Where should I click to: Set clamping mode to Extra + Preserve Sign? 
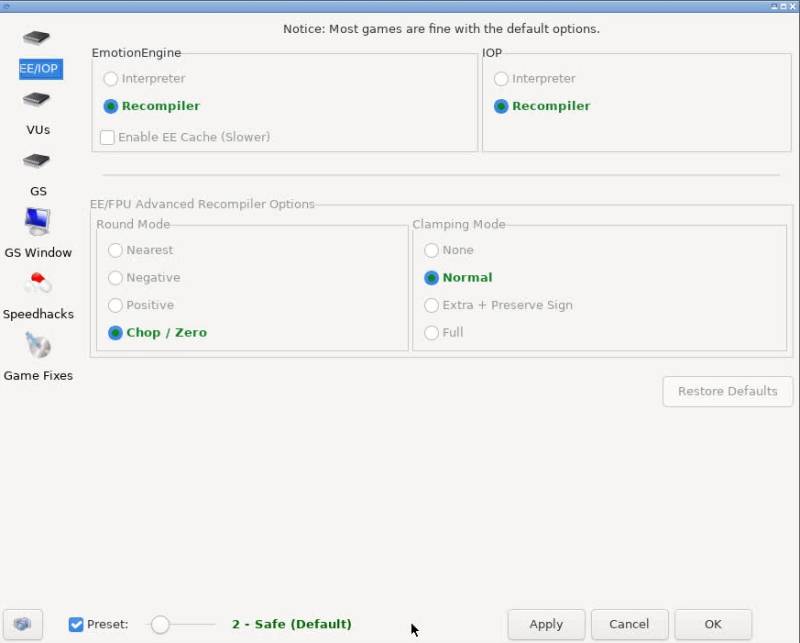(432, 305)
